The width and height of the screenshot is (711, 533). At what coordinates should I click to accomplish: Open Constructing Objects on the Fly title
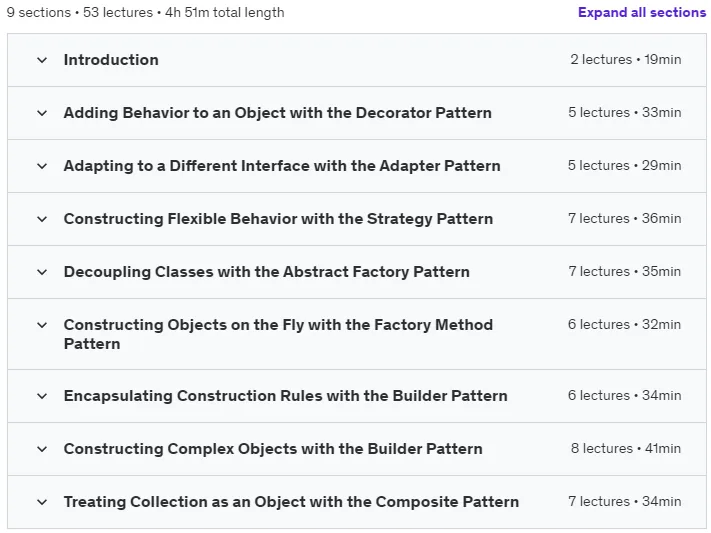(278, 334)
